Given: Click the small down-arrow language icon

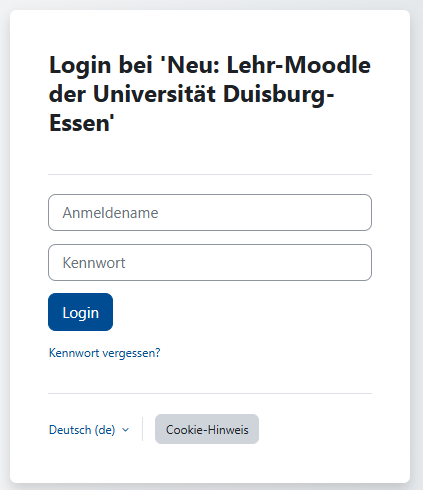Looking at the screenshot, I should coord(125,430).
